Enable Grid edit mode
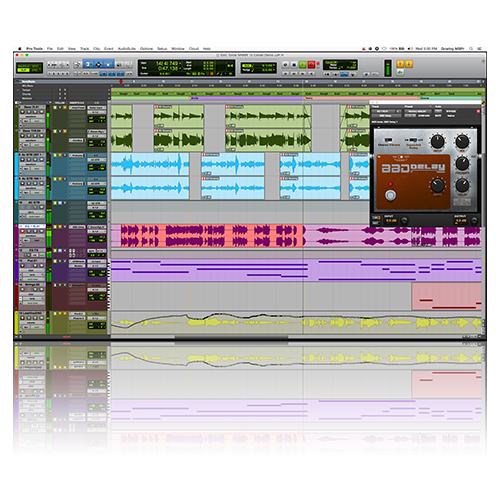 pyautogui.click(x=36, y=70)
